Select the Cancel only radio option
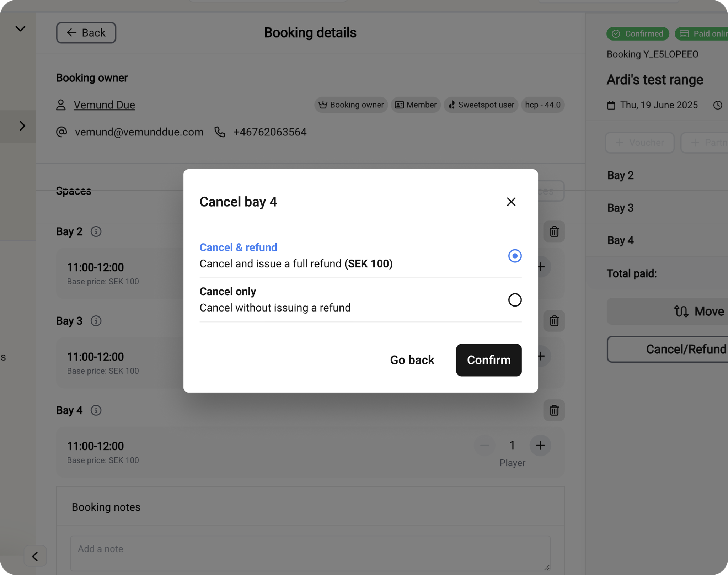The image size is (728, 575). click(x=514, y=300)
